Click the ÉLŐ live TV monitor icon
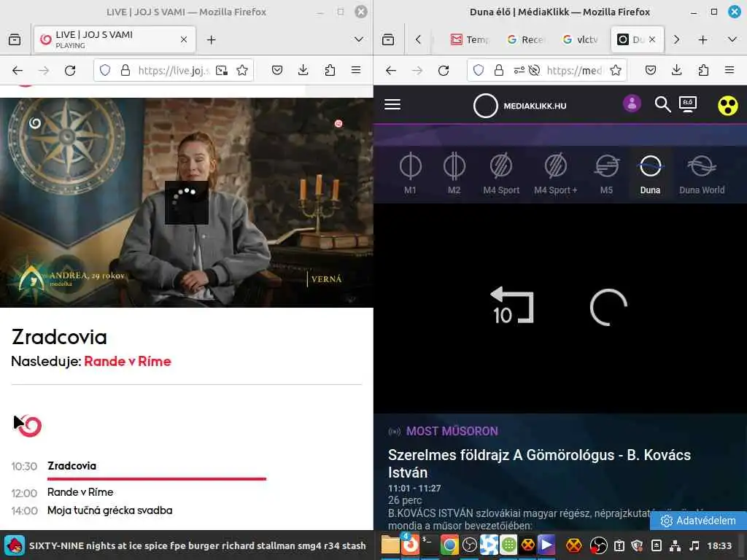This screenshot has width=747, height=560. pyautogui.click(x=688, y=104)
